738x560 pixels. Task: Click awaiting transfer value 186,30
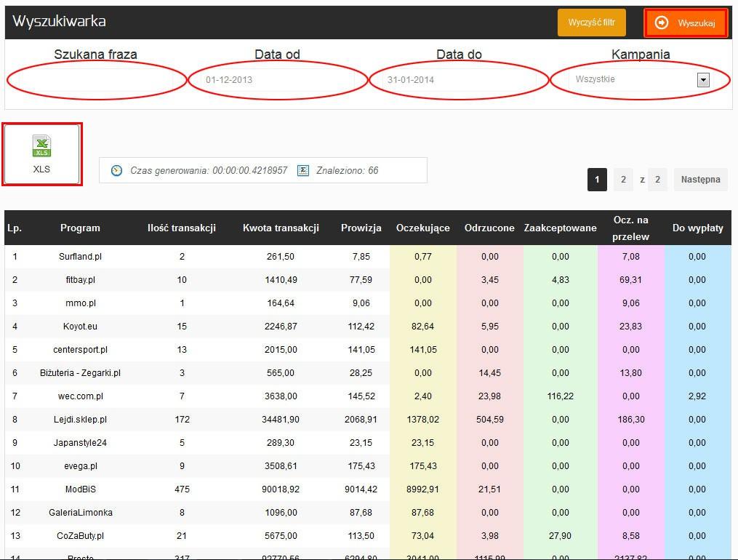[x=630, y=420]
